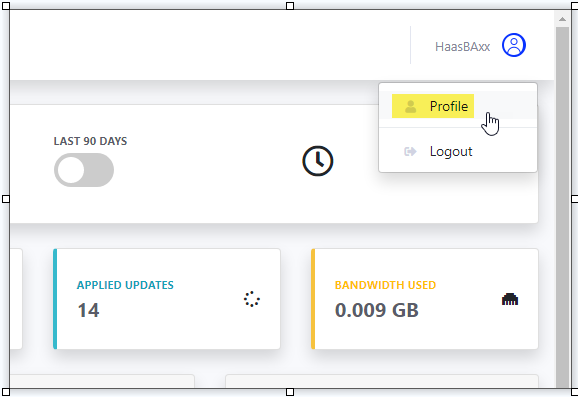Image resolution: width=578 pixels, height=397 pixels.
Task: Toggle the Last 90 Days switch
Action: coord(84,170)
